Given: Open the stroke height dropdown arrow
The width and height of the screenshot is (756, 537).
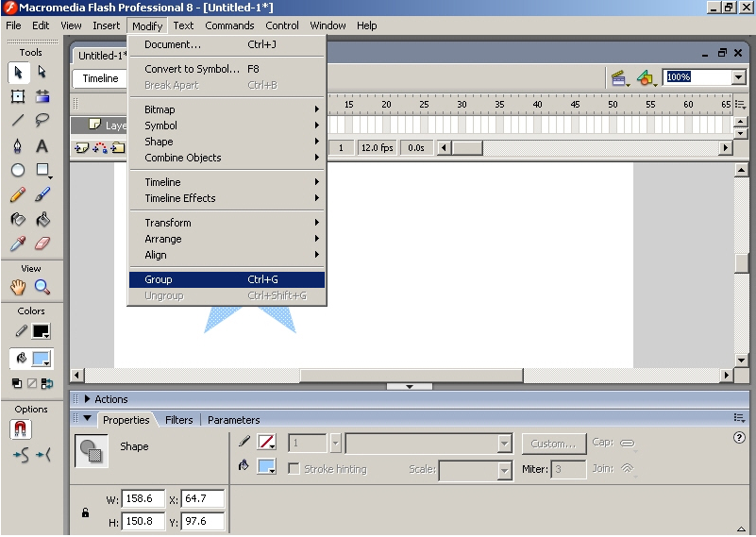Looking at the screenshot, I should pyautogui.click(x=336, y=443).
